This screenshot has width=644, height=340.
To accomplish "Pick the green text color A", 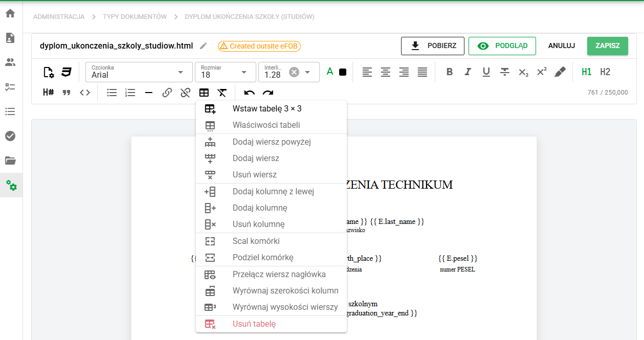I will 330,72.
